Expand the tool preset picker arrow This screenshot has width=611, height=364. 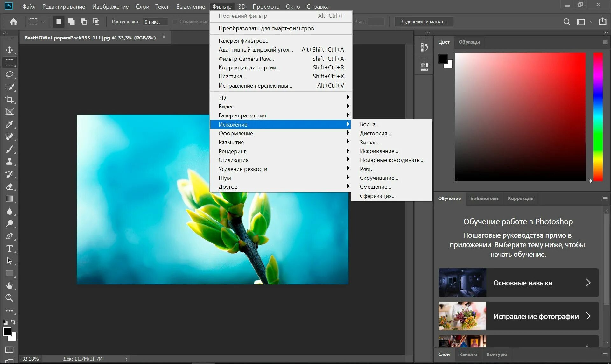coord(43,22)
